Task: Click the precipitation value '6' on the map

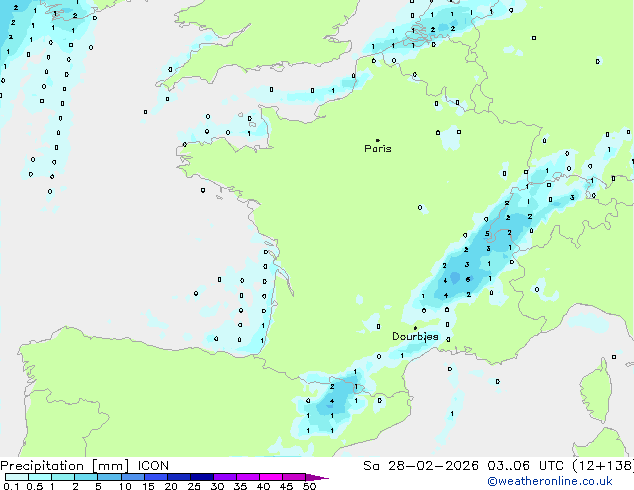Action: pyautogui.click(x=468, y=279)
